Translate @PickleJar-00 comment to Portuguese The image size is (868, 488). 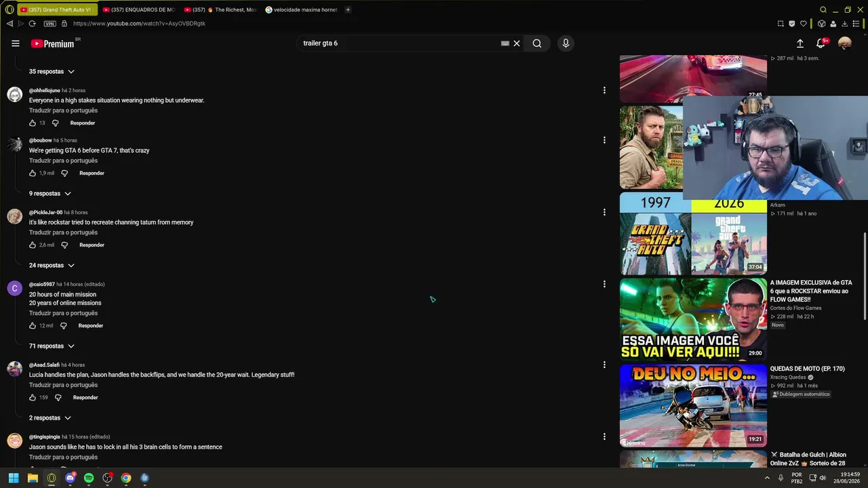[63, 232]
